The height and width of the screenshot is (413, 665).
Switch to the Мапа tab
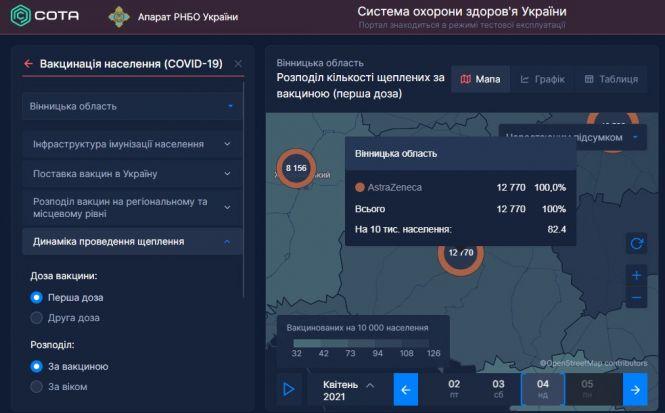[481, 79]
